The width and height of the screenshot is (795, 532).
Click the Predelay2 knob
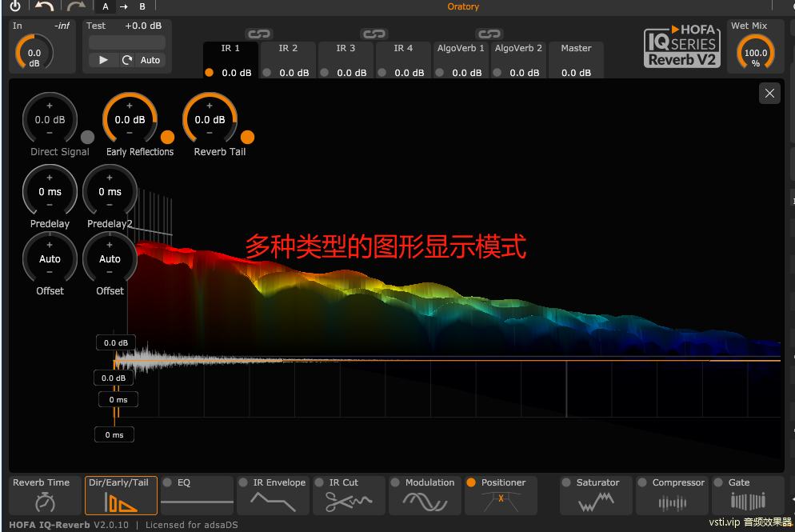click(110, 191)
